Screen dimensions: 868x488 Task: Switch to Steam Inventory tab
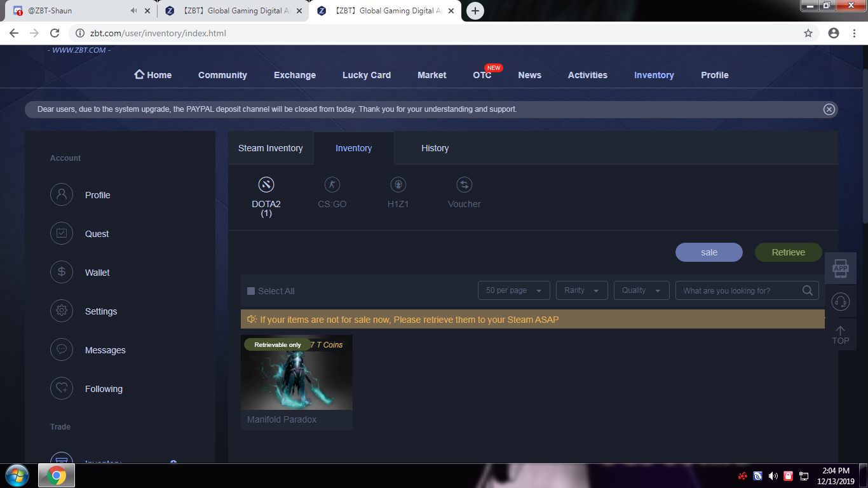tap(271, 148)
